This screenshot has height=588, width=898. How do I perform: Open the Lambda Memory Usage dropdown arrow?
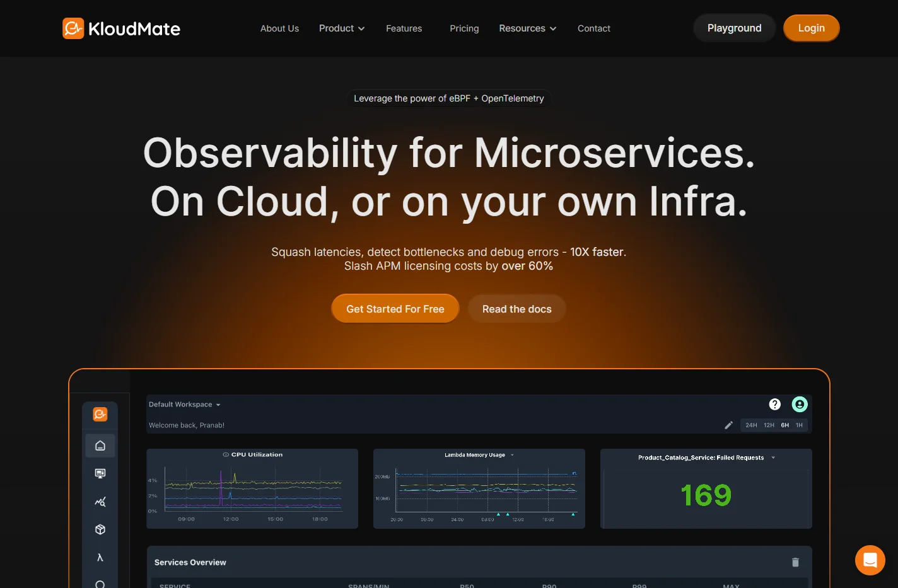tap(512, 455)
